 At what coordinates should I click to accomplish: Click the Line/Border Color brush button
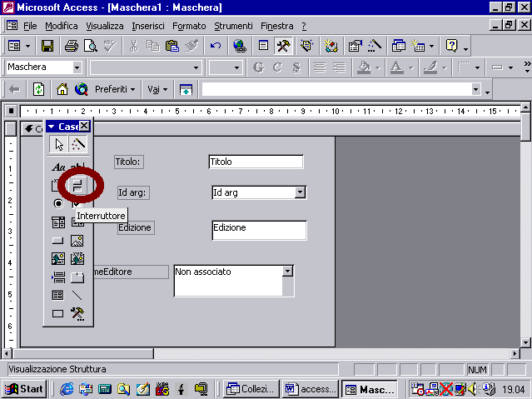(430, 67)
